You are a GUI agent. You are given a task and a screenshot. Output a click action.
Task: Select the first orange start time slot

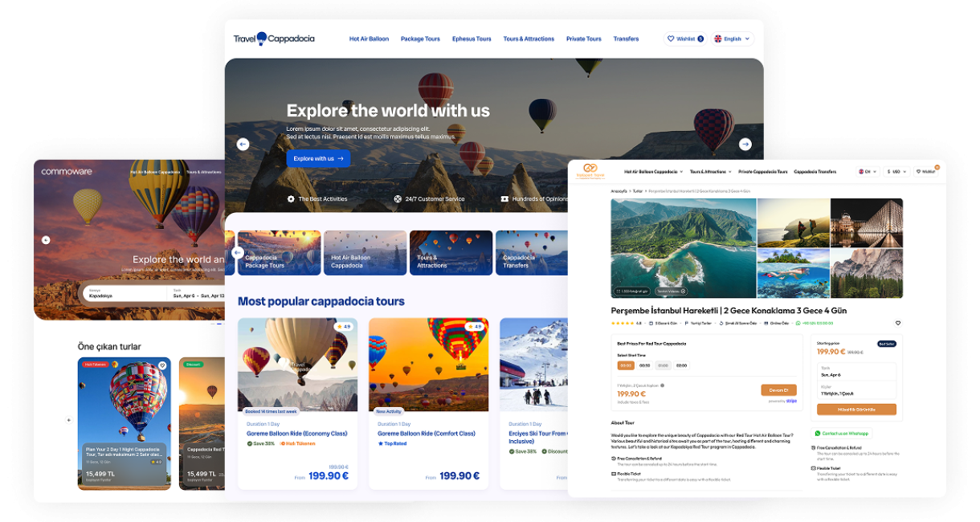point(626,365)
